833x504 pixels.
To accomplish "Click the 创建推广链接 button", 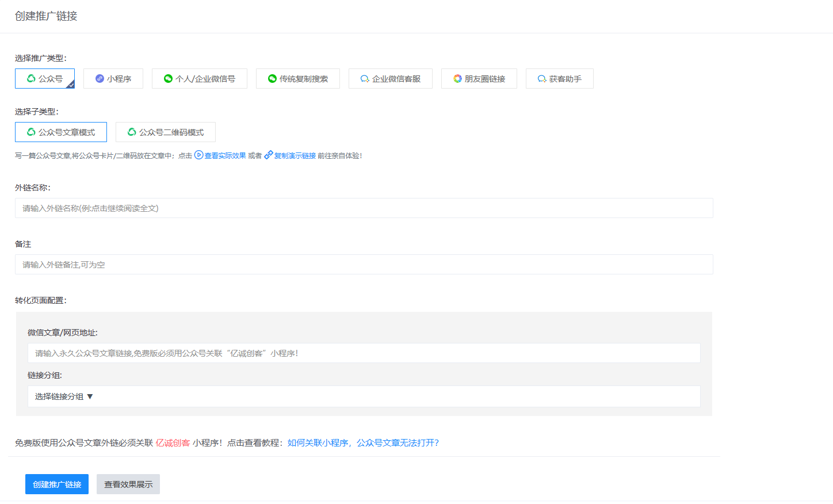I will click(56, 484).
